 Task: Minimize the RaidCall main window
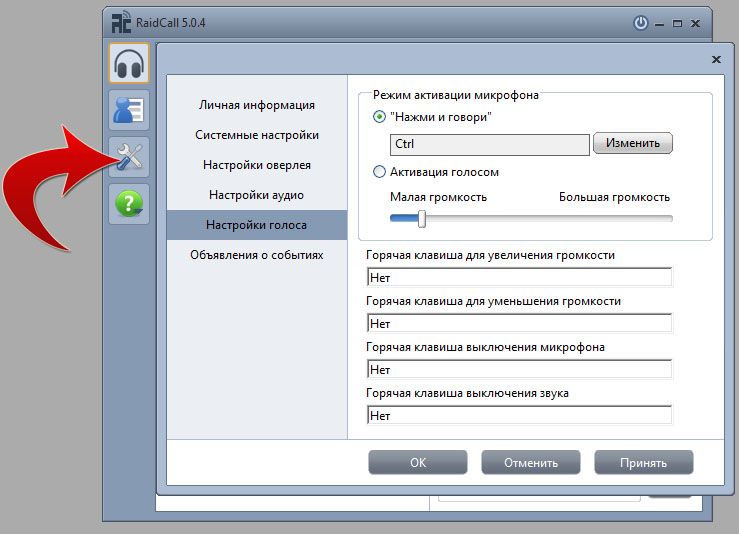(659, 24)
